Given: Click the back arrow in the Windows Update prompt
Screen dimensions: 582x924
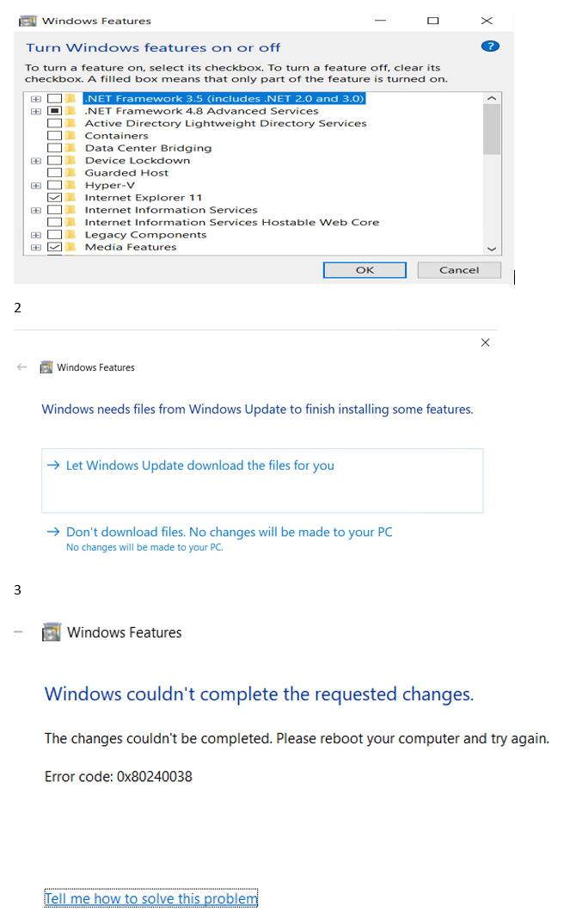Looking at the screenshot, I should [x=21, y=367].
